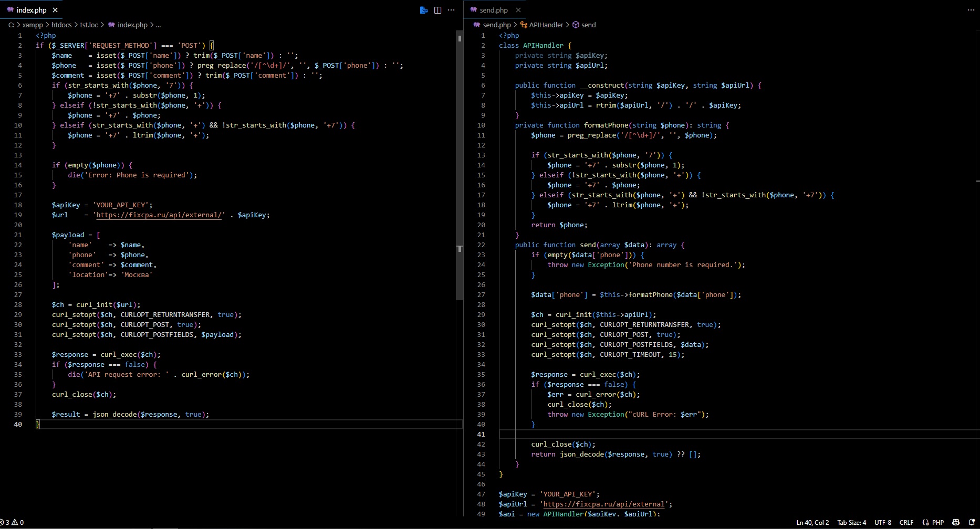This screenshot has height=529, width=980.
Task: Select the APIHandler class symbol in breadcrumbs
Action: click(547, 25)
